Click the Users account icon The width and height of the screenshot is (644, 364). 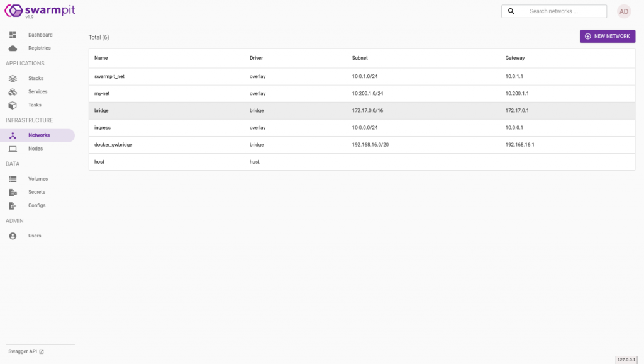tap(13, 236)
